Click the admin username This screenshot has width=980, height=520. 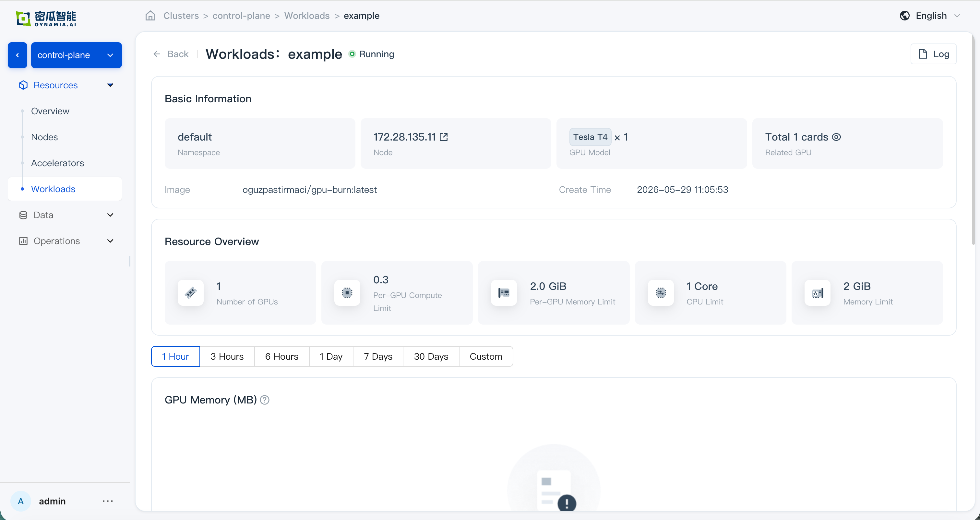tap(52, 501)
